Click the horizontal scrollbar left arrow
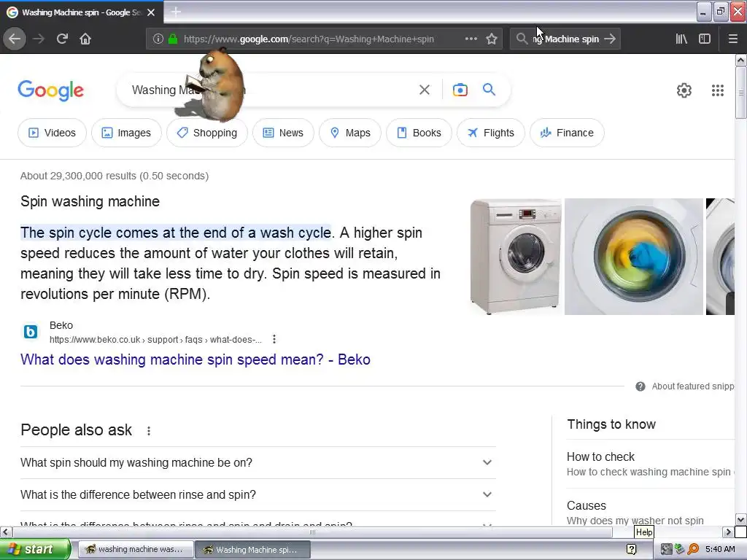 coord(6,532)
